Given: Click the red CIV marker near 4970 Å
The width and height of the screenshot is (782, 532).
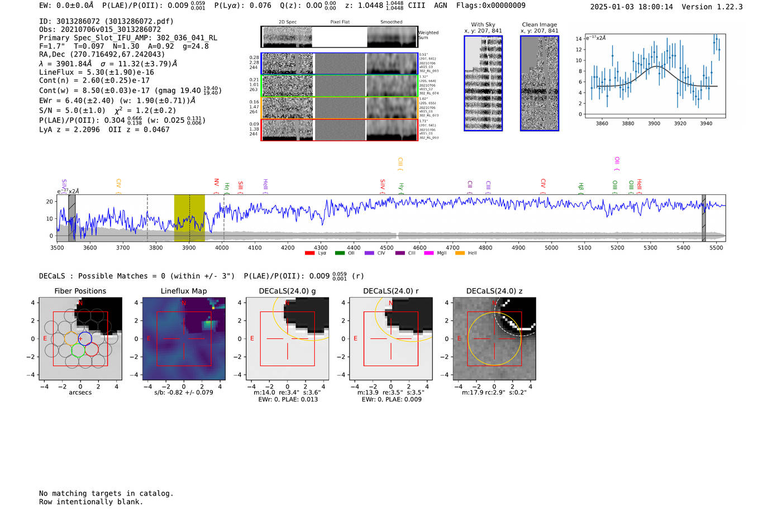Looking at the screenshot, I should click(543, 186).
